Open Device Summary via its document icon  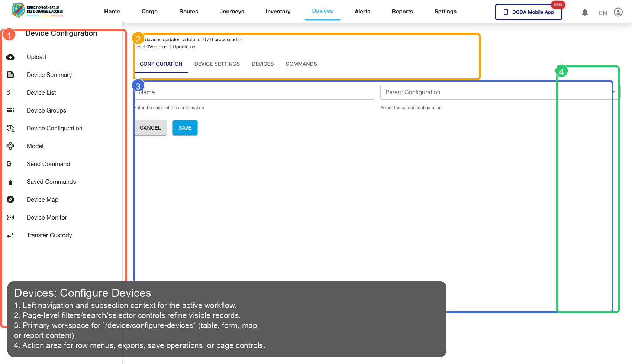click(x=10, y=75)
